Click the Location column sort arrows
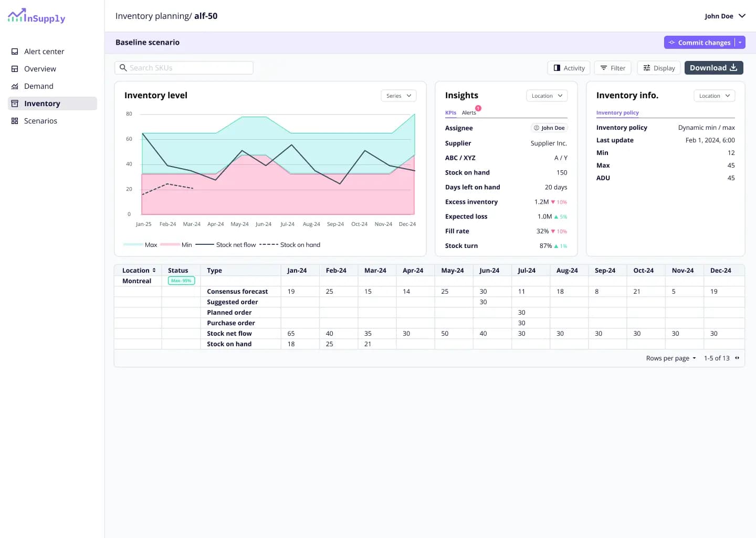Screen dimensions: 756x538 click(x=154, y=270)
